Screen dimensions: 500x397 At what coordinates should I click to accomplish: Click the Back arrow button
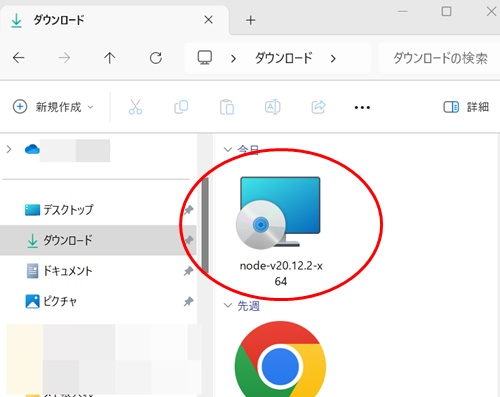pyautogui.click(x=18, y=58)
